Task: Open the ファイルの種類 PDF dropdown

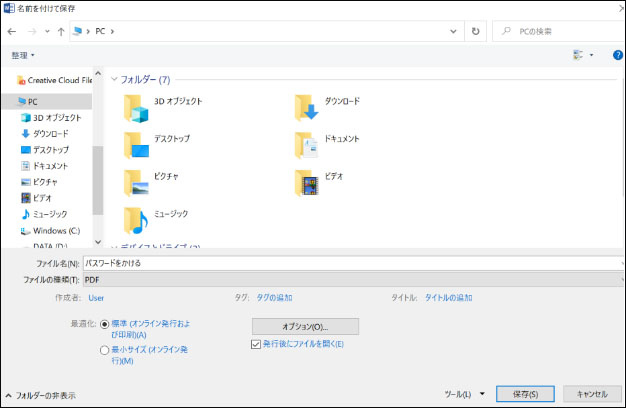Action: [353, 280]
